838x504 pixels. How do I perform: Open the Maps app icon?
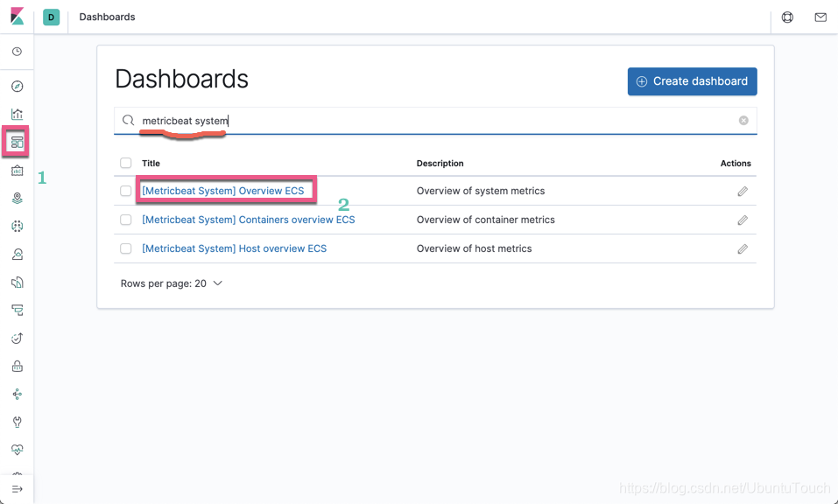click(x=17, y=199)
